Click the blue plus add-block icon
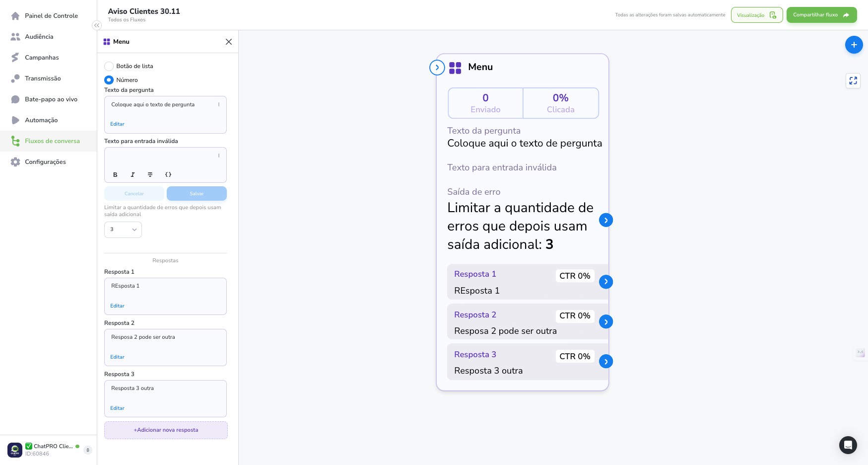Viewport: 868px width, 465px height. (x=854, y=45)
